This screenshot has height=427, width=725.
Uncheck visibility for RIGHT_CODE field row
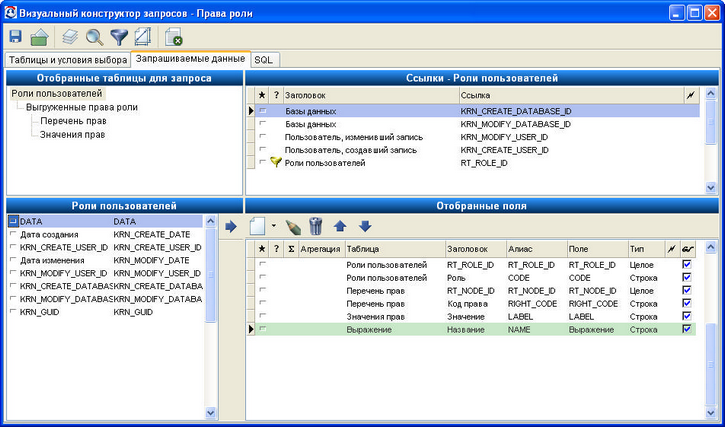click(x=687, y=303)
